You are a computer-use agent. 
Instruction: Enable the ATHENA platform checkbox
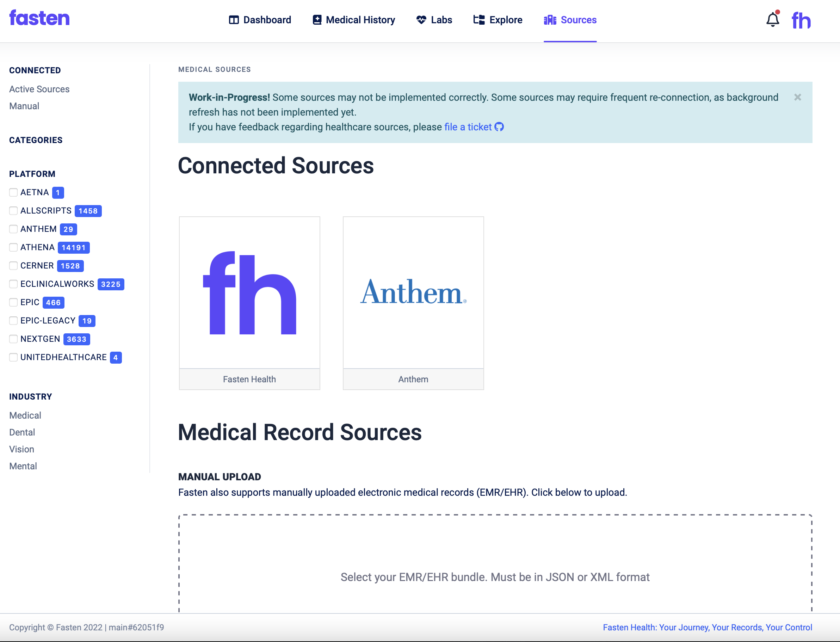13,247
